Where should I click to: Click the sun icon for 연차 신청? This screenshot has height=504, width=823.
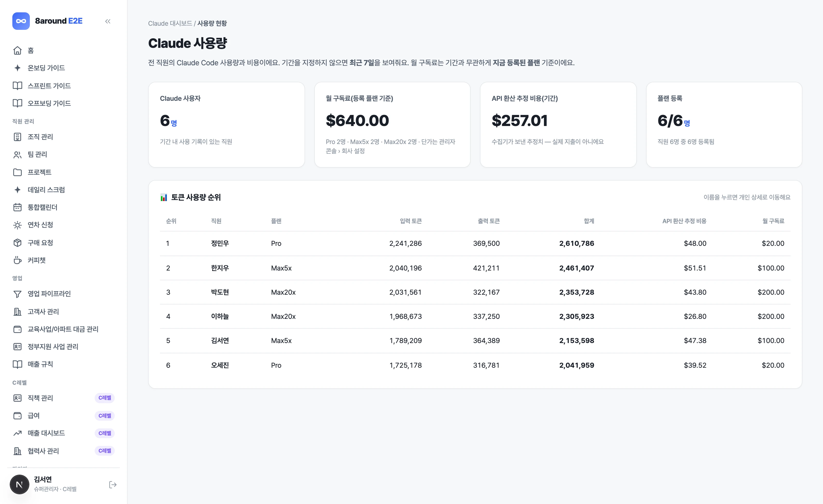tap(17, 225)
